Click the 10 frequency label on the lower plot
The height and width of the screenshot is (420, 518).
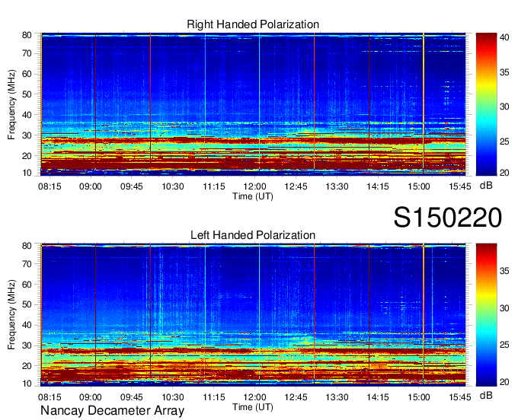27,383
